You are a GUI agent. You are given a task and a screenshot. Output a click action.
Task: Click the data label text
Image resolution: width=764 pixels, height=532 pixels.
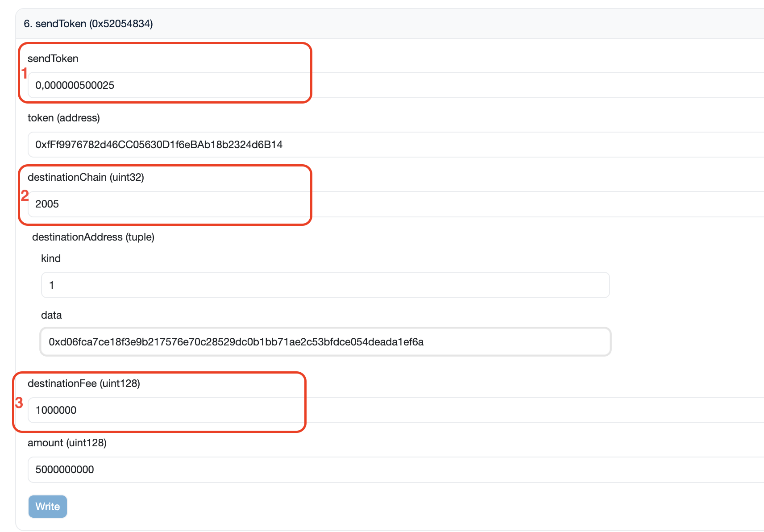tap(51, 315)
